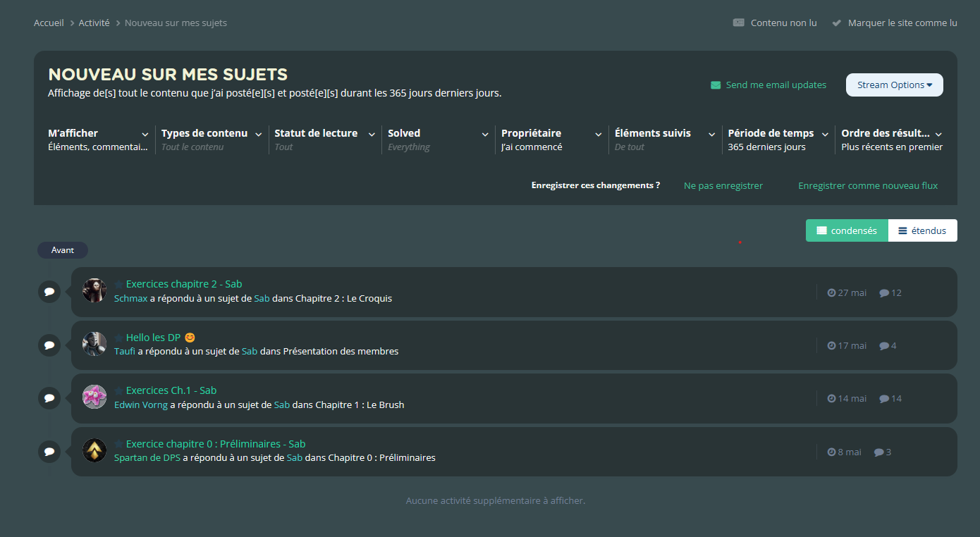
Task: Click the envelope icon for email updates
Action: click(716, 85)
